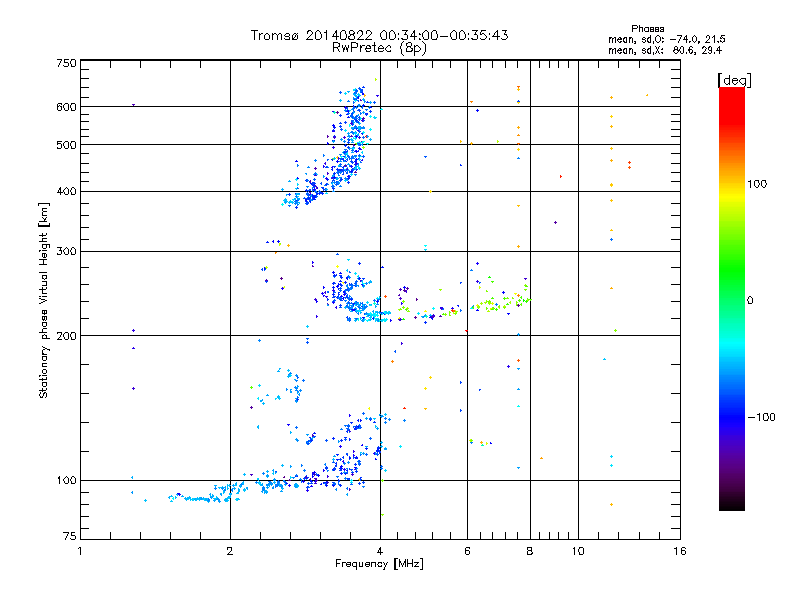Click y-axis tick label "200"
Viewport: 800px width, 600px height.
point(66,336)
